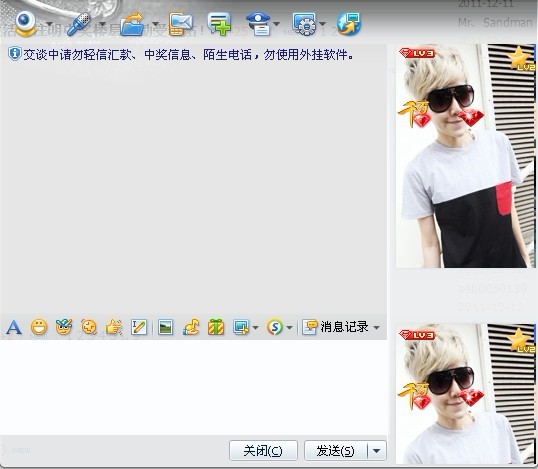This screenshot has height=469, width=538.
Task: Send a window shake nudge icon
Action: [x=89, y=327]
